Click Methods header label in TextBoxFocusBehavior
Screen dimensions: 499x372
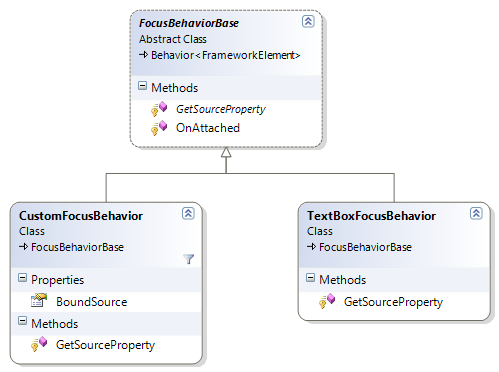click(343, 280)
